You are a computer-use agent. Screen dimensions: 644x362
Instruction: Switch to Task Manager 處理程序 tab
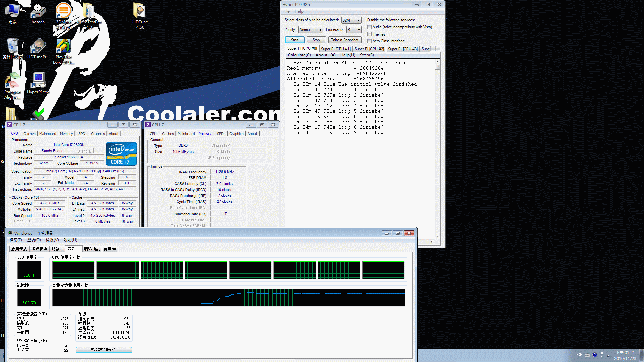click(x=39, y=249)
